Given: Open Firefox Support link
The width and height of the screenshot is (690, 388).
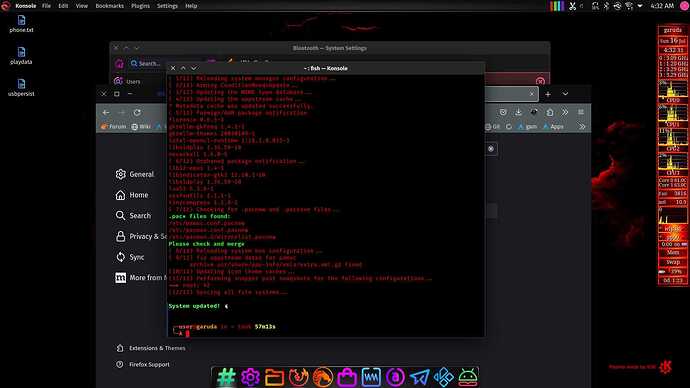Looking at the screenshot, I should 143,364.
